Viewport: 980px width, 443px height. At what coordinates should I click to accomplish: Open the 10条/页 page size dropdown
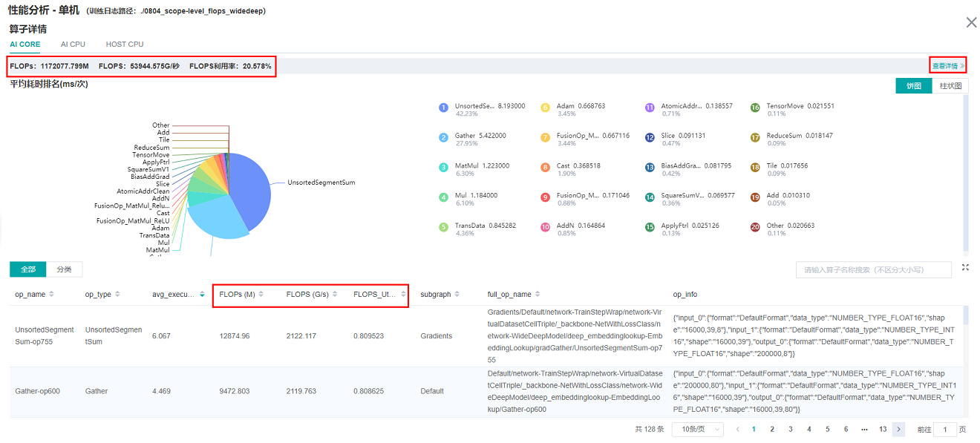[x=698, y=429]
